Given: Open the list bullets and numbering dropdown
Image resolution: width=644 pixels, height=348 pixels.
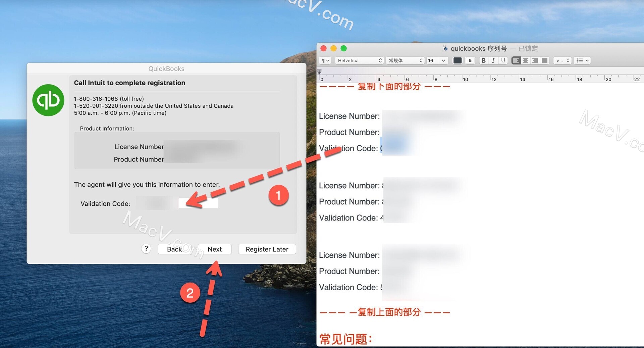Looking at the screenshot, I should click(582, 60).
